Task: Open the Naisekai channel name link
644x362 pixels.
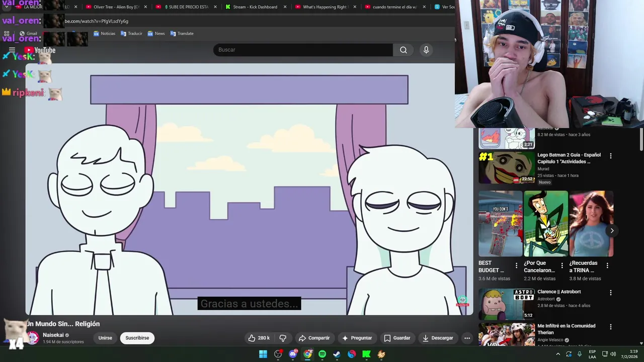Action: click(x=53, y=335)
